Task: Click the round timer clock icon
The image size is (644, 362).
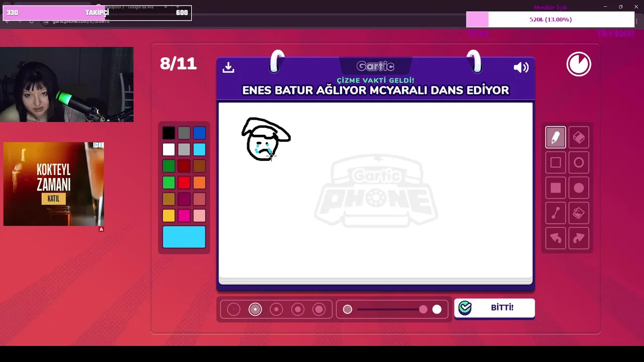Action: (x=579, y=64)
